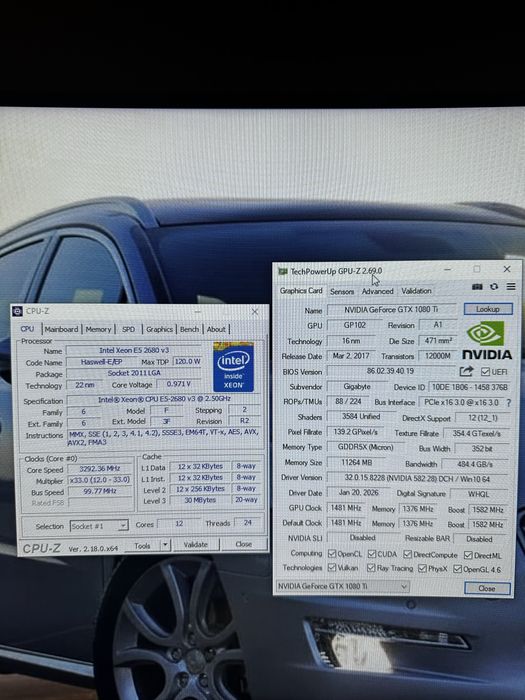Select the CPU tab in CPU-Z
Viewport: 525px width, 700px height.
[x=27, y=329]
